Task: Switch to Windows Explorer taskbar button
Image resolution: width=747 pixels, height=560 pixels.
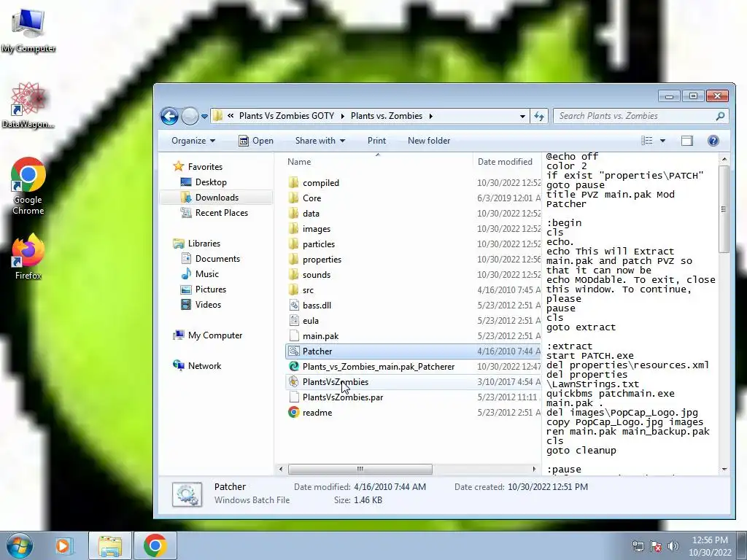Action: [110, 545]
